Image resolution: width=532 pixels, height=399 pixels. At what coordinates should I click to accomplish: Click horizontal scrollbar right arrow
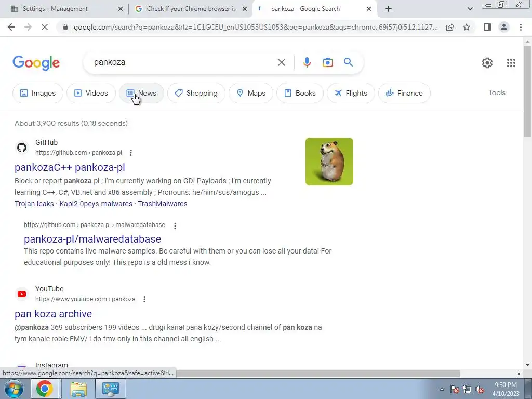[x=519, y=374]
